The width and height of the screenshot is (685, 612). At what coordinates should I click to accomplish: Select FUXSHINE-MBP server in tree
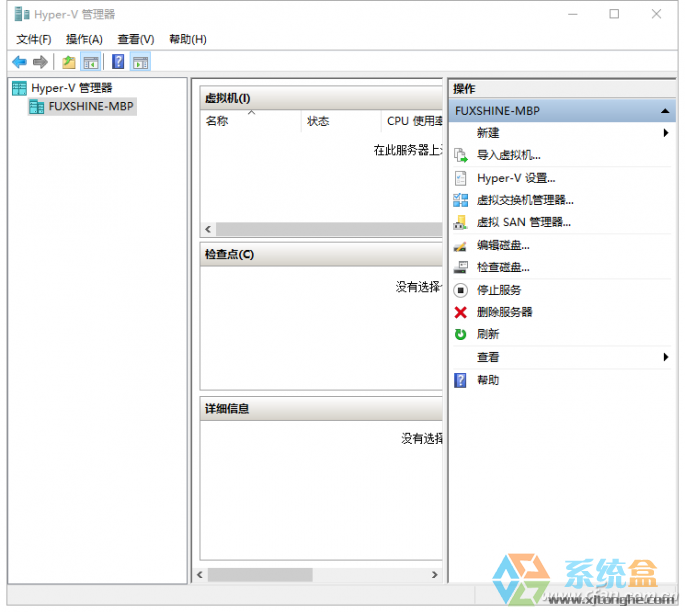coord(82,107)
